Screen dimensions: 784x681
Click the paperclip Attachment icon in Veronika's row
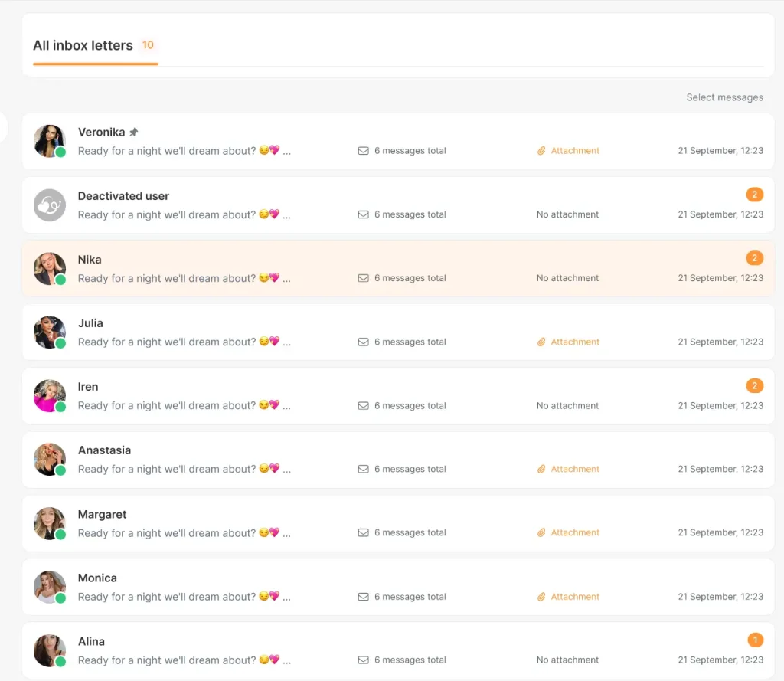[541, 151]
